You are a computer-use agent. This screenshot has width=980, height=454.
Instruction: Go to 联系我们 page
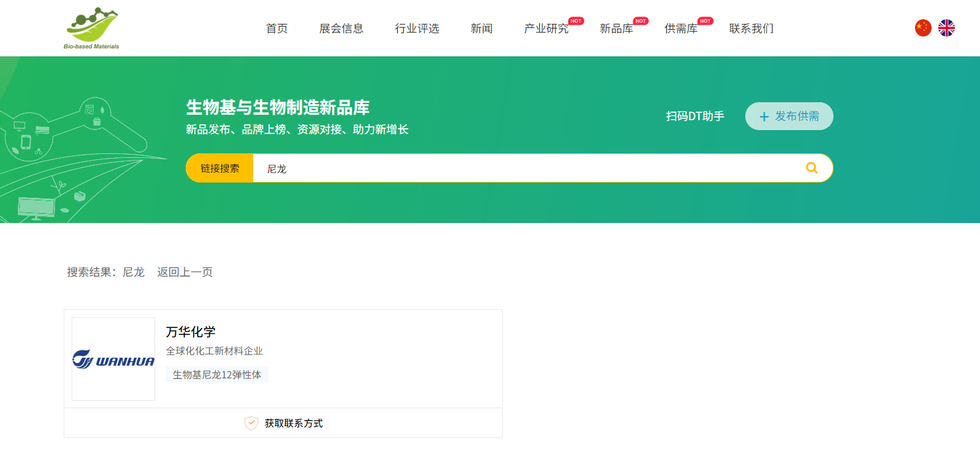751,29
